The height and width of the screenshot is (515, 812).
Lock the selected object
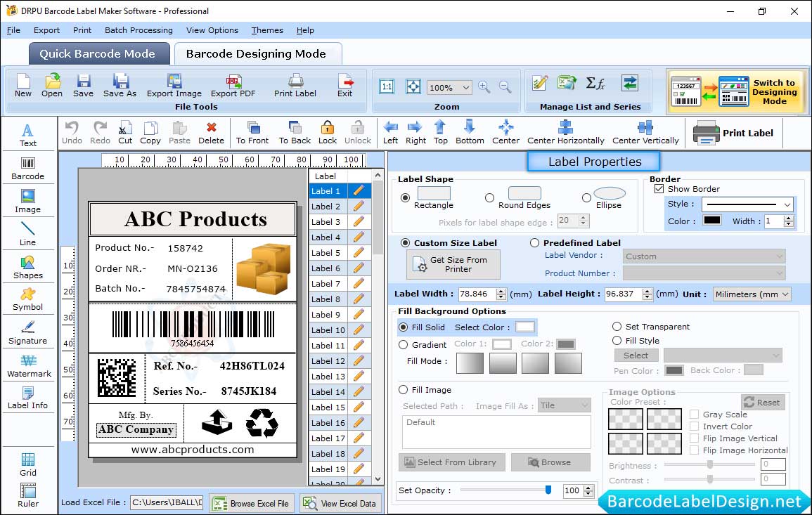(x=328, y=133)
